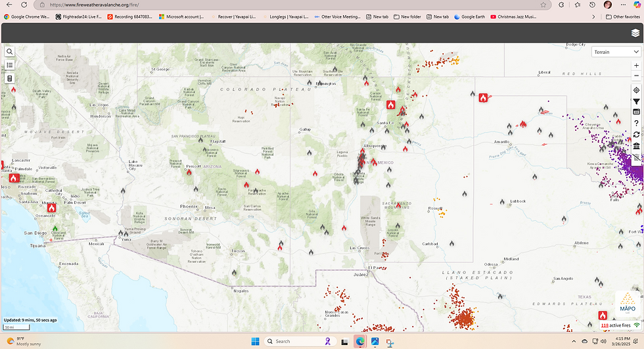
Task: Select the red fire marker near Prescott
Action: pyautogui.click(x=189, y=172)
